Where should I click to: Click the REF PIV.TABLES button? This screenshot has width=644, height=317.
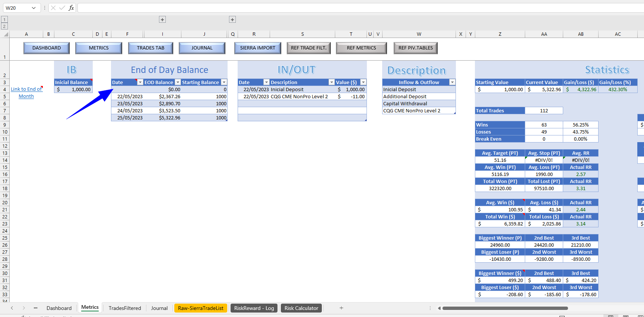click(416, 48)
